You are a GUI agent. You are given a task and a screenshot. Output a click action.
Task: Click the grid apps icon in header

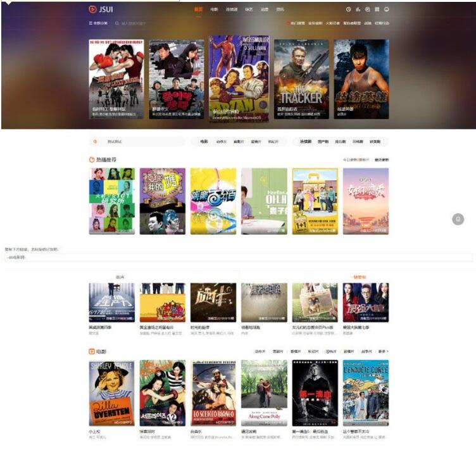[x=377, y=9]
